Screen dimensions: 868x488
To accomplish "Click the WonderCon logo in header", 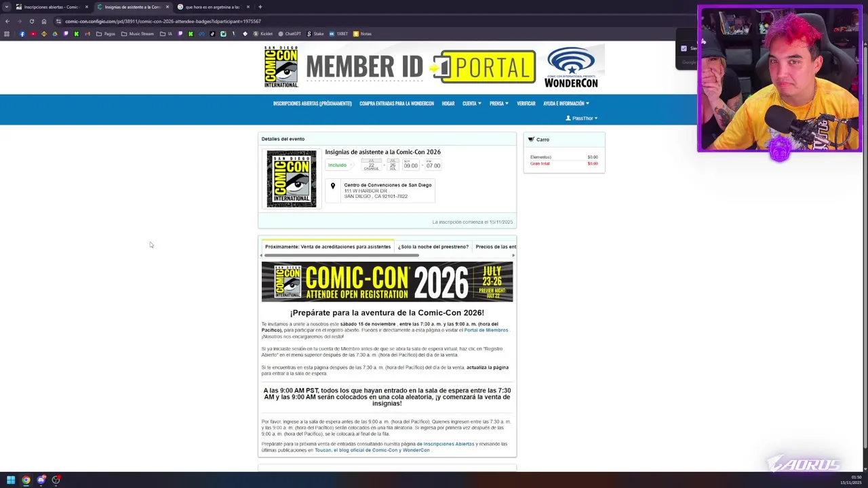I will point(571,67).
